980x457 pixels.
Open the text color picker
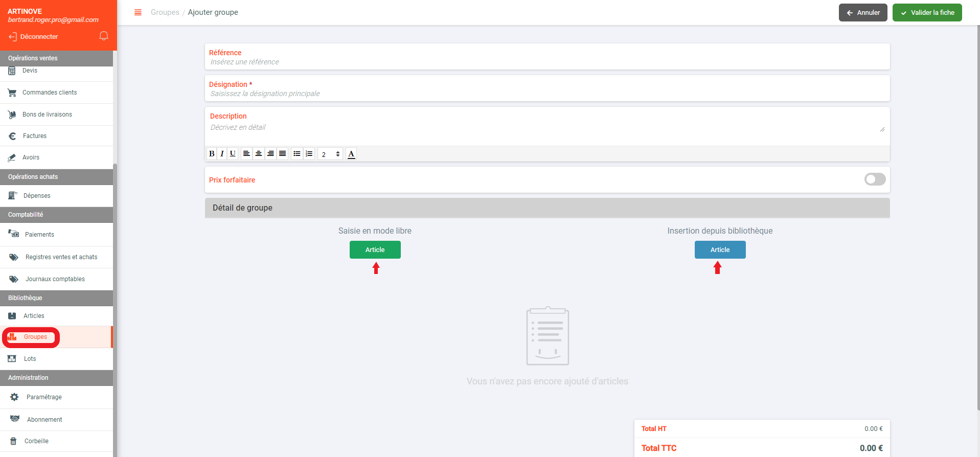(351, 154)
